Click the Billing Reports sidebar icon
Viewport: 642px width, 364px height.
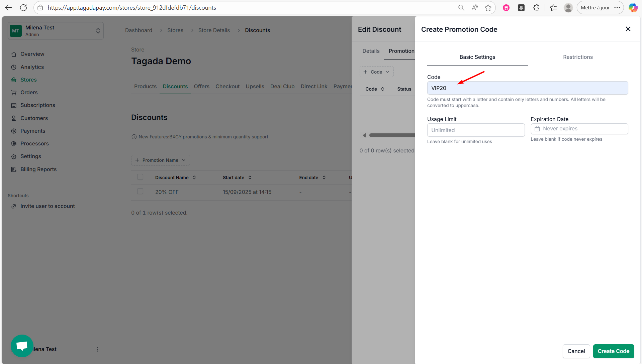click(x=14, y=169)
